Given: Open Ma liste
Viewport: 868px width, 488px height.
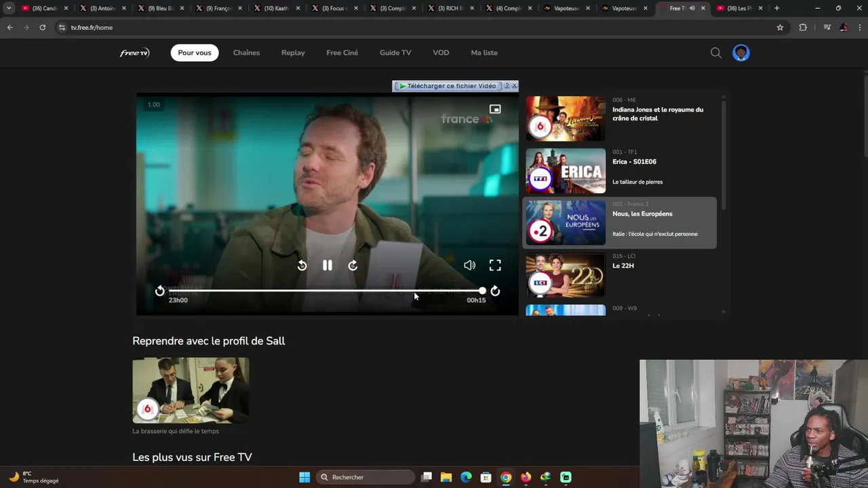Looking at the screenshot, I should [x=484, y=53].
